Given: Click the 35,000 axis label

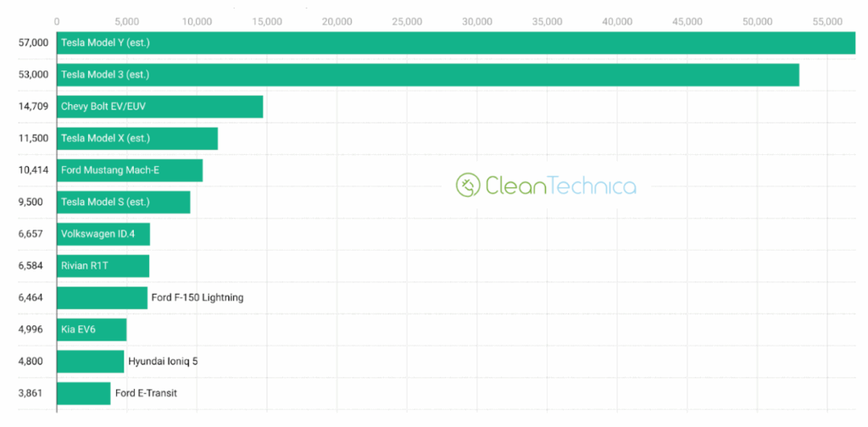Looking at the screenshot, I should (x=547, y=21).
